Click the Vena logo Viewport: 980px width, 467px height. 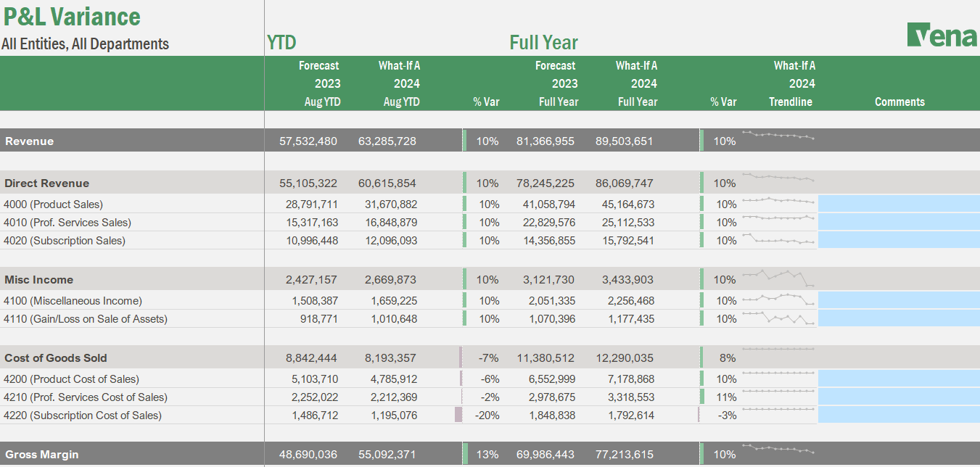pyautogui.click(x=941, y=33)
